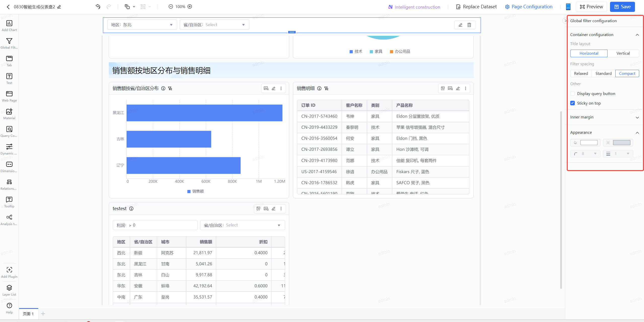Image resolution: width=644 pixels, height=322 pixels.
Task: Add a Tab component
Action: point(9,61)
